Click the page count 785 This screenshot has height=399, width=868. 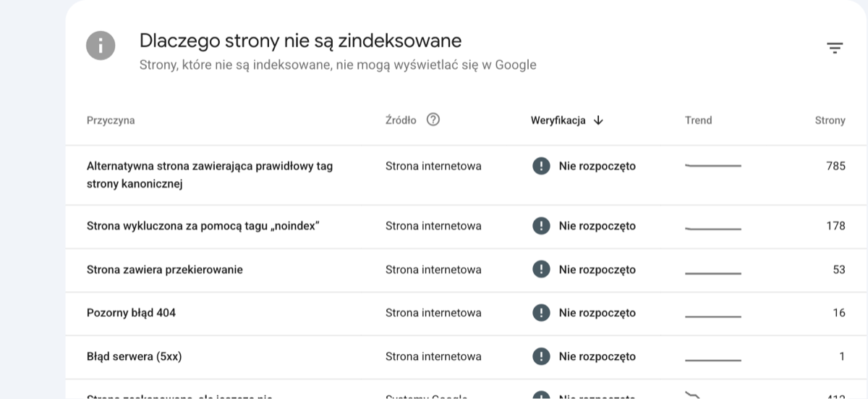pyautogui.click(x=835, y=166)
